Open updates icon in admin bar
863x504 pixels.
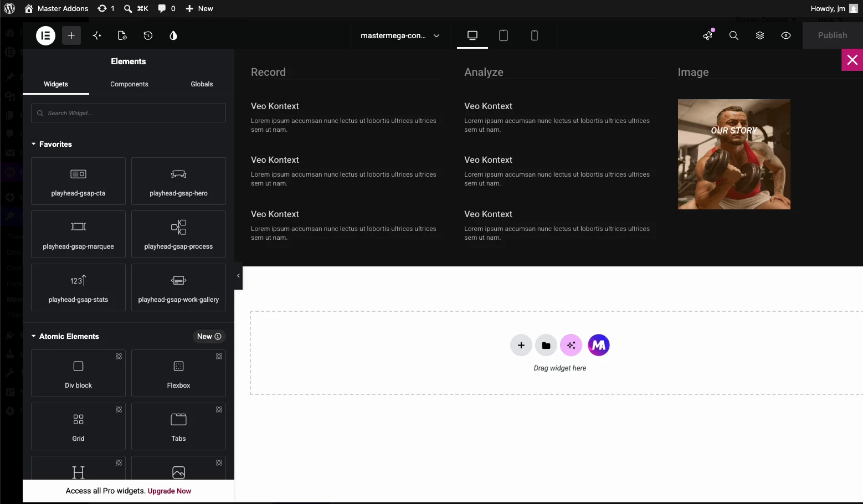pos(106,8)
